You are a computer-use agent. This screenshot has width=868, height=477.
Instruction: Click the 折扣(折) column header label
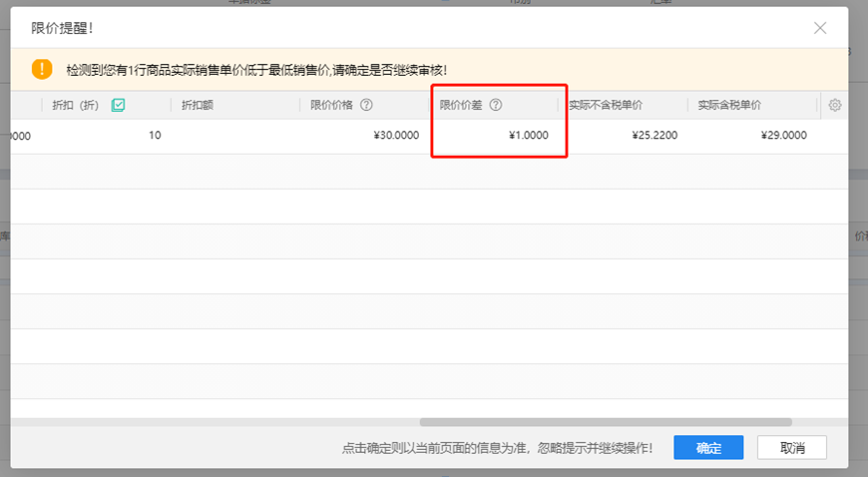[77, 105]
